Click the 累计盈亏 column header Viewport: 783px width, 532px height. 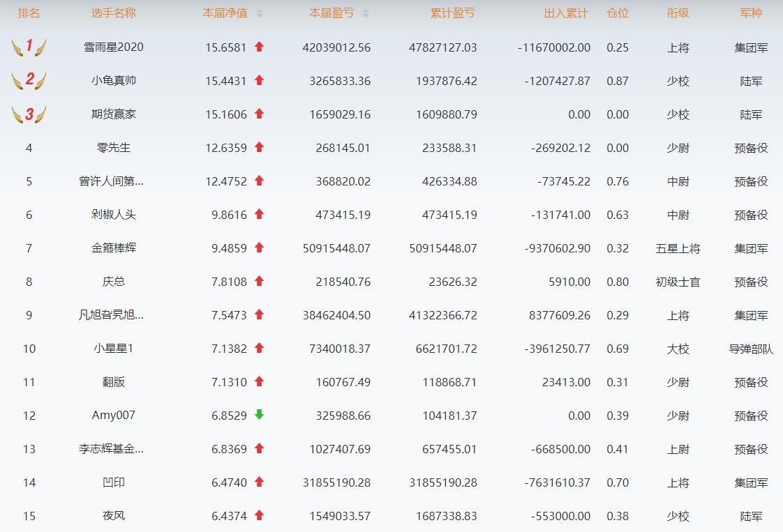[x=452, y=13]
